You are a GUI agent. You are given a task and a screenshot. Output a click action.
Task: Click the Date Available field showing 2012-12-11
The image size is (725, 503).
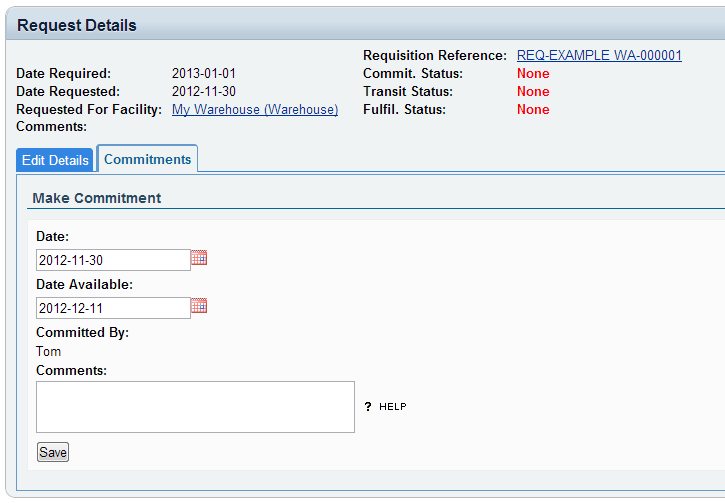113,308
